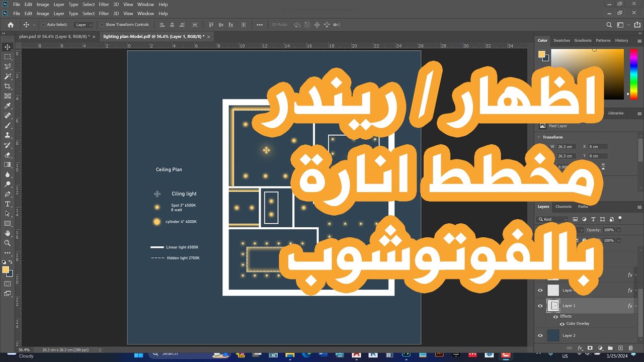This screenshot has height=362, width=644.
Task: Select the Rectangular Marquee tool
Action: pos(8,57)
